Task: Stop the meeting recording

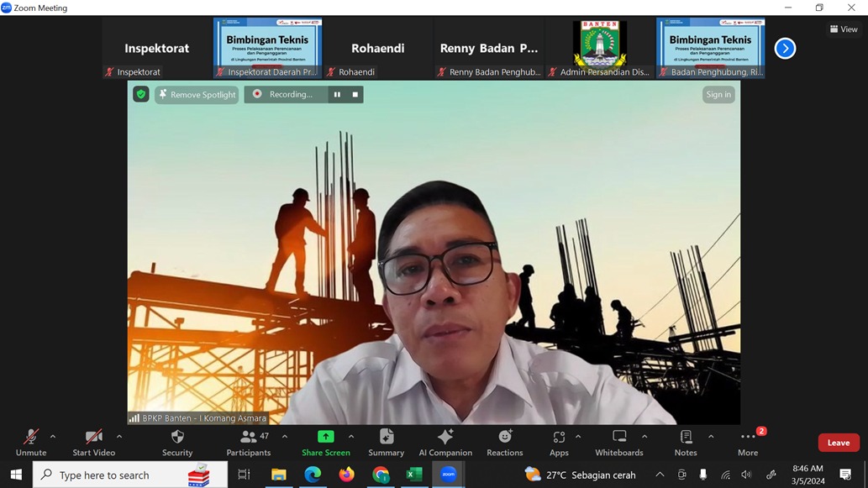Action: [355, 95]
